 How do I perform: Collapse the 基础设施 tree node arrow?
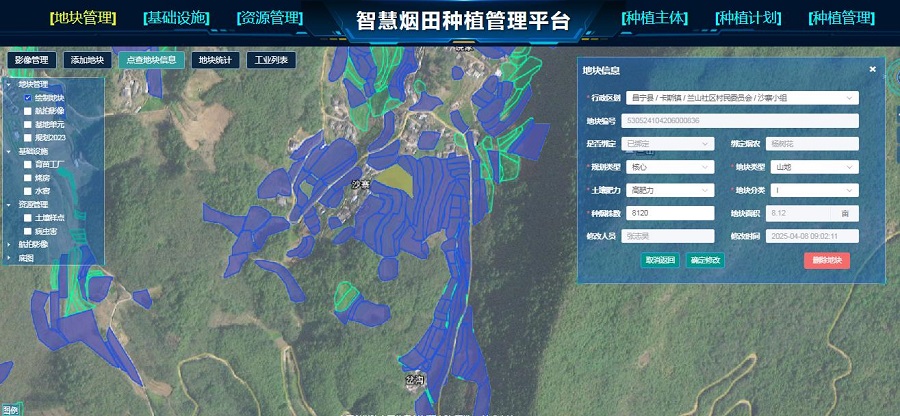[x=11, y=151]
